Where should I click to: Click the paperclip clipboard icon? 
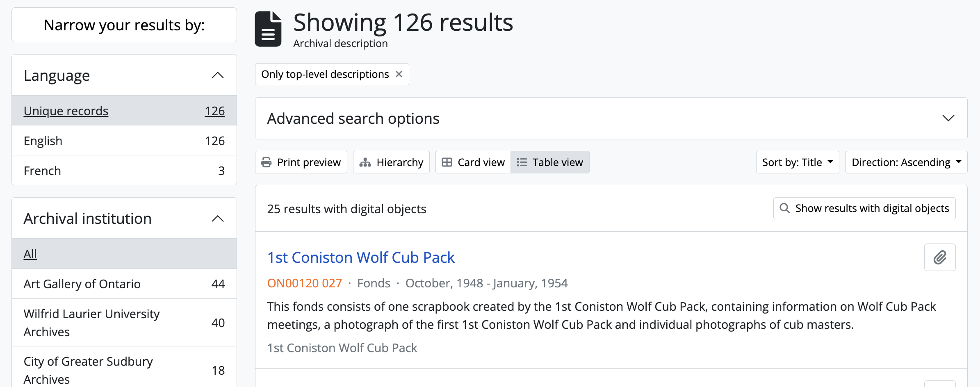coord(940,257)
